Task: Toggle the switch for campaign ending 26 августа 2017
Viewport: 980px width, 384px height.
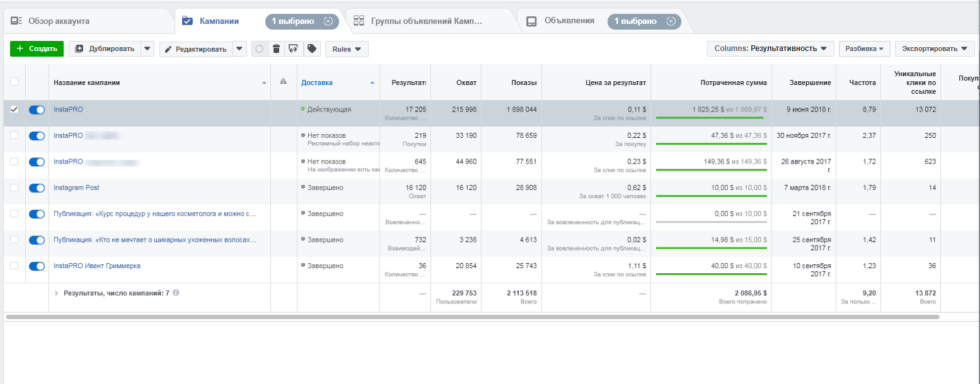Action: pyautogui.click(x=37, y=162)
